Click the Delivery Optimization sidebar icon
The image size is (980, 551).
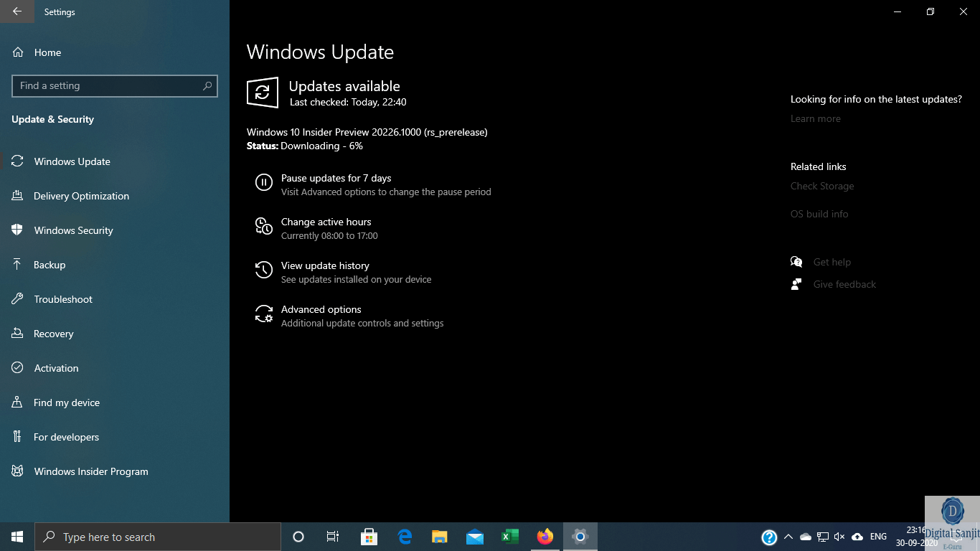[18, 196]
